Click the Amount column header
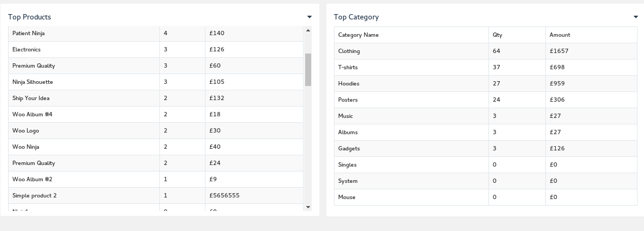Viewport: 644px width, 231px height. point(559,35)
